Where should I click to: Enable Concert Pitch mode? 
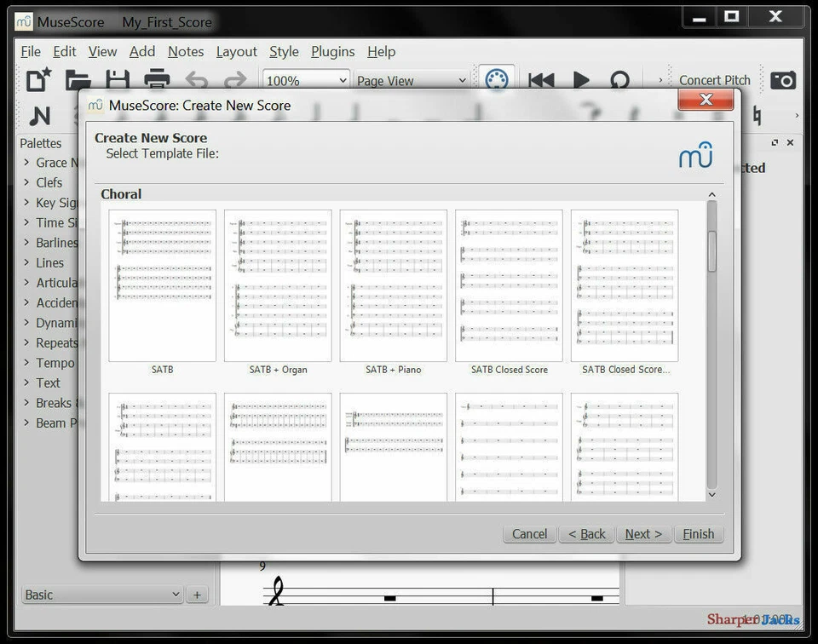pos(715,79)
